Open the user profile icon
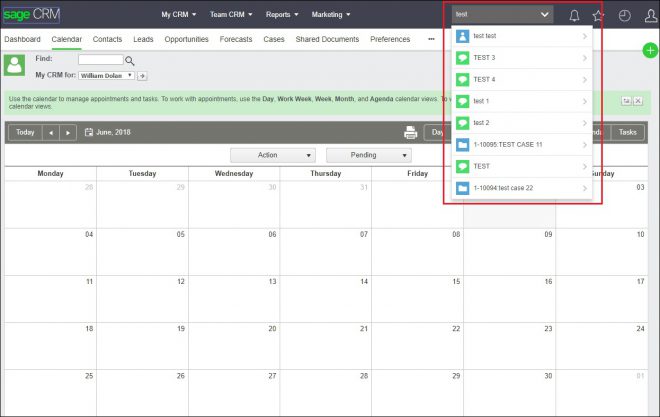 point(651,15)
